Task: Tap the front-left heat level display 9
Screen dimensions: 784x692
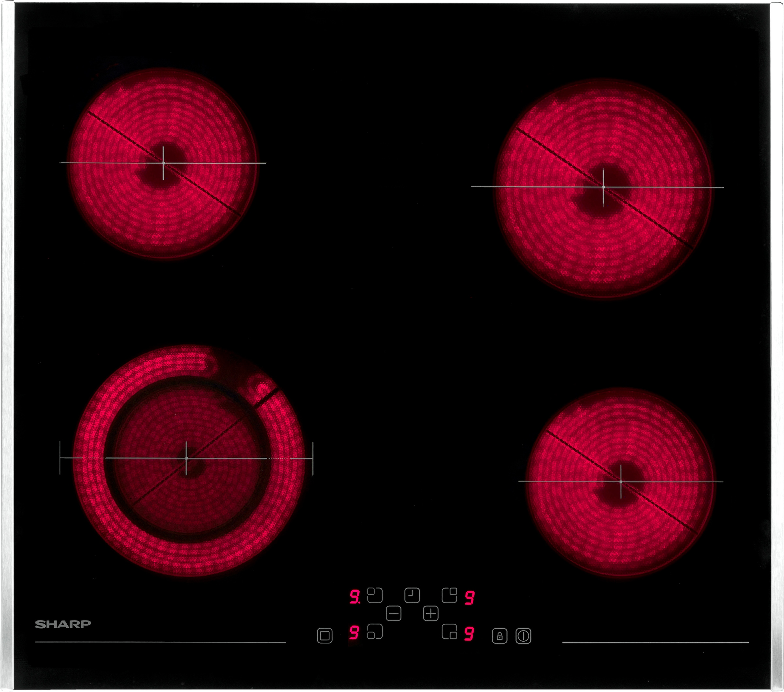Action: click(354, 633)
